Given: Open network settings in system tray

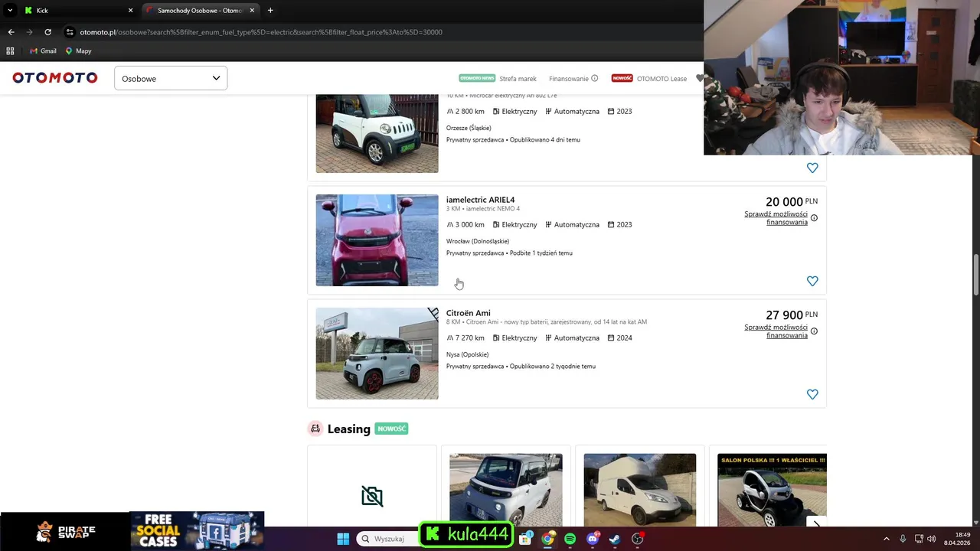Looking at the screenshot, I should [919, 539].
